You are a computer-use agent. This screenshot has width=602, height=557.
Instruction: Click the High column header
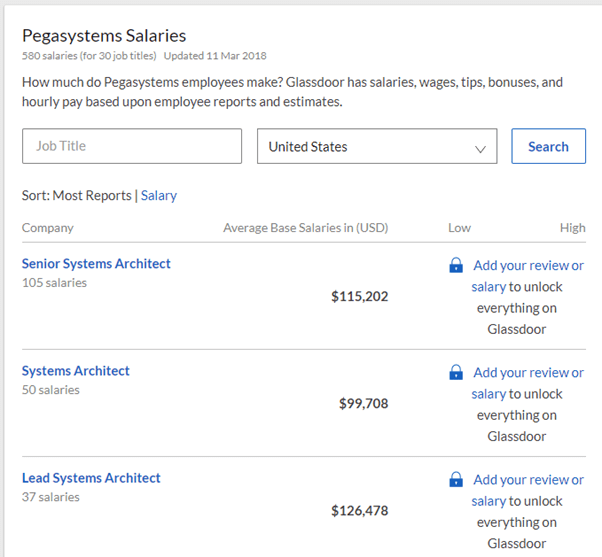click(x=572, y=228)
